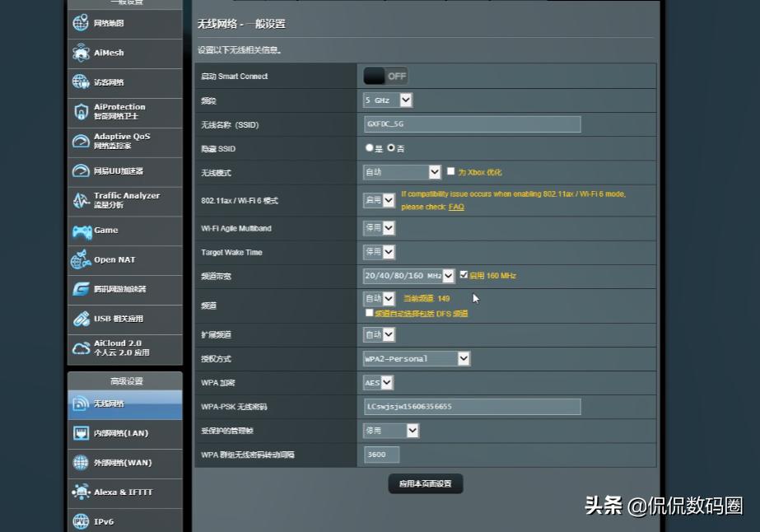Open the channel bandwidth dropdown
This screenshot has height=532, width=760.
tap(447, 276)
